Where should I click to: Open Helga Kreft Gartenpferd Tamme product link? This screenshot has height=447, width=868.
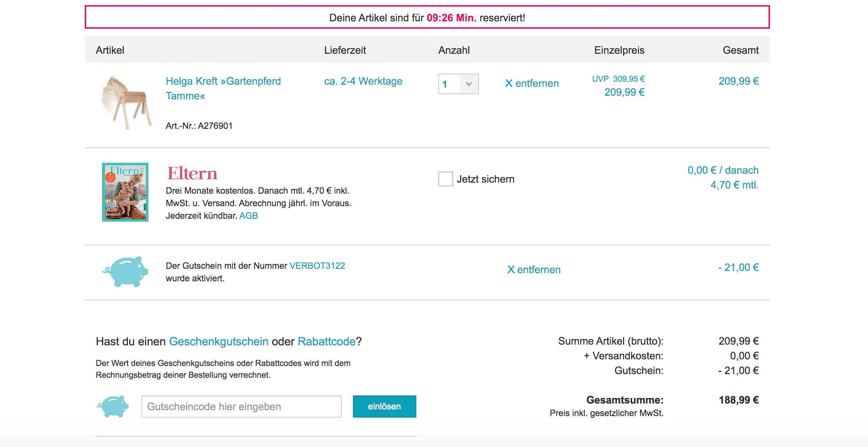pyautogui.click(x=223, y=88)
